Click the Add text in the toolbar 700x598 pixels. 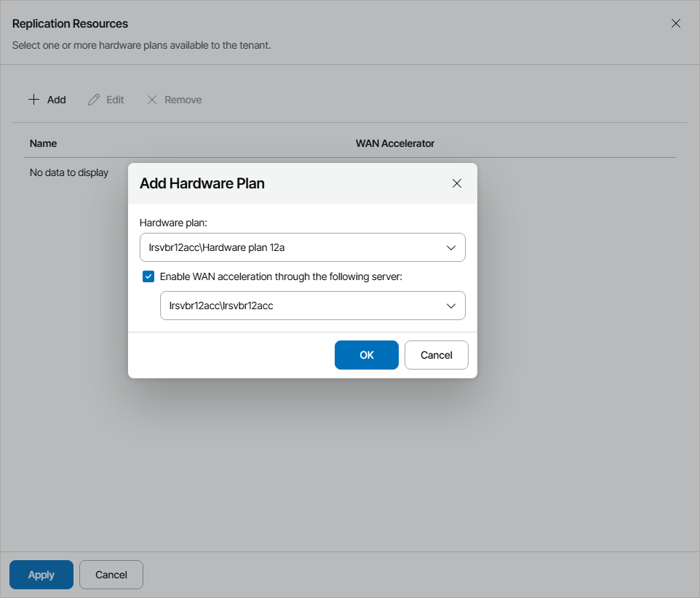pos(56,100)
